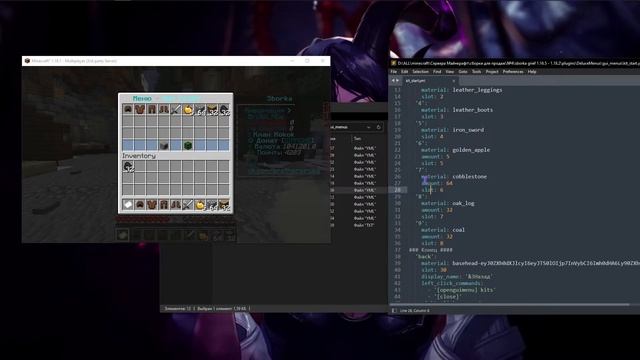The width and height of the screenshot is (640, 360).
Task: Click the 'material: golden_apple' code line
Action: point(455,150)
